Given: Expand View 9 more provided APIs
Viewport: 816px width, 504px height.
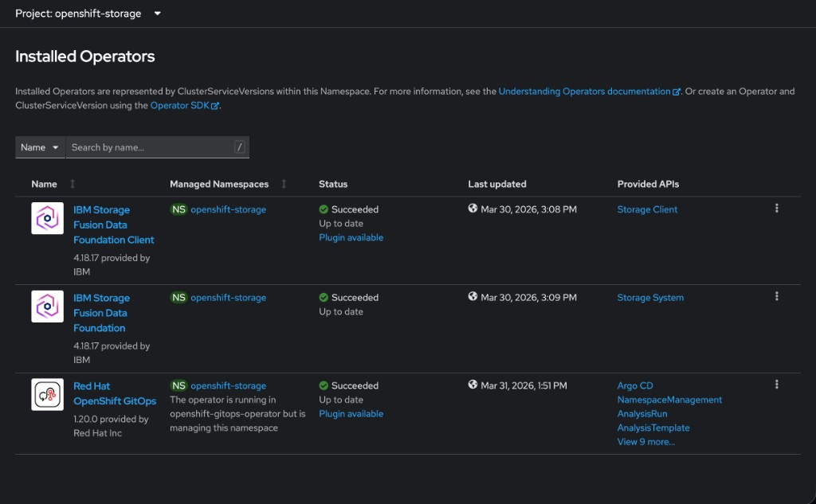Looking at the screenshot, I should 645,441.
